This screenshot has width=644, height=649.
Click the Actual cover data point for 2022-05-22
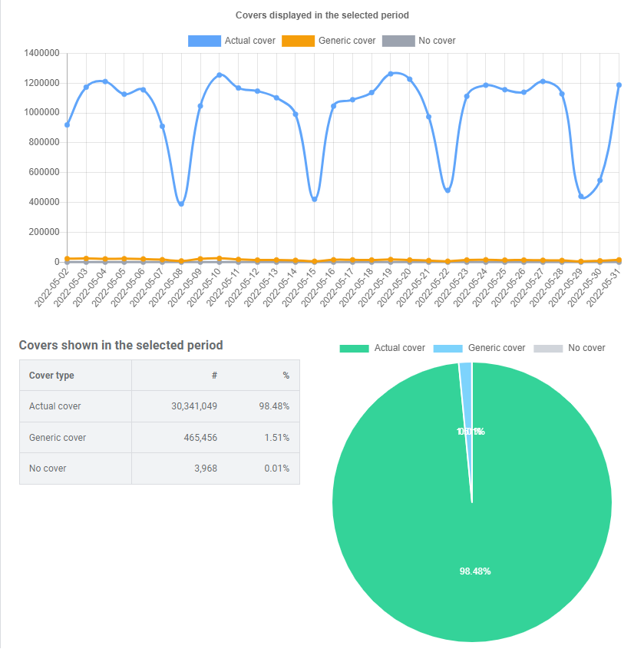[447, 190]
